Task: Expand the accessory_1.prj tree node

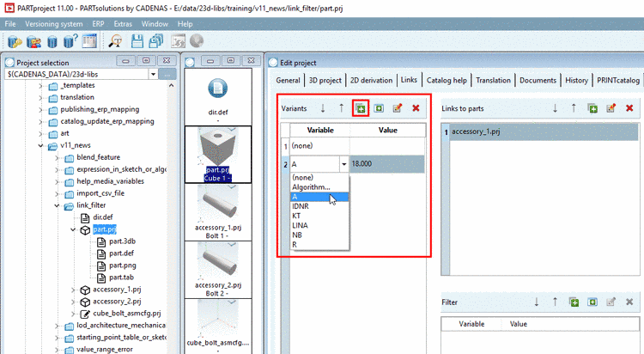Action: (x=73, y=290)
